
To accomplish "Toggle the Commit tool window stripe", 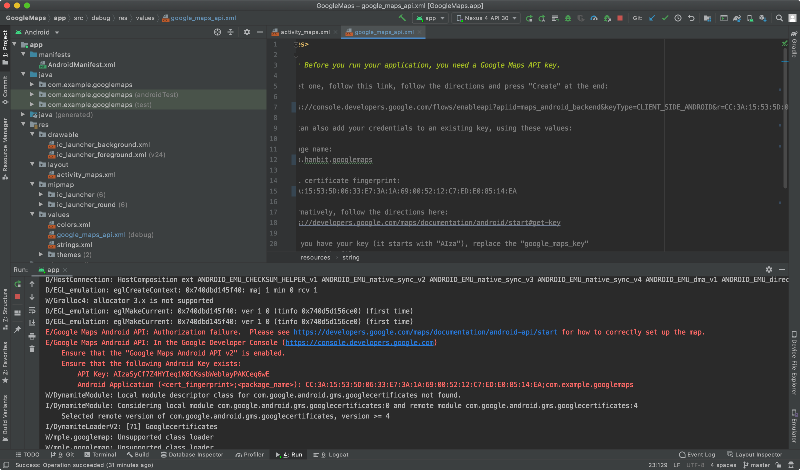I will coord(5,90).
